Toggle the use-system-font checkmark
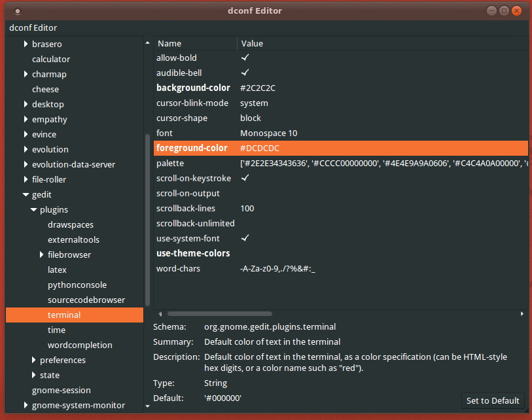532x420 pixels. (x=245, y=238)
